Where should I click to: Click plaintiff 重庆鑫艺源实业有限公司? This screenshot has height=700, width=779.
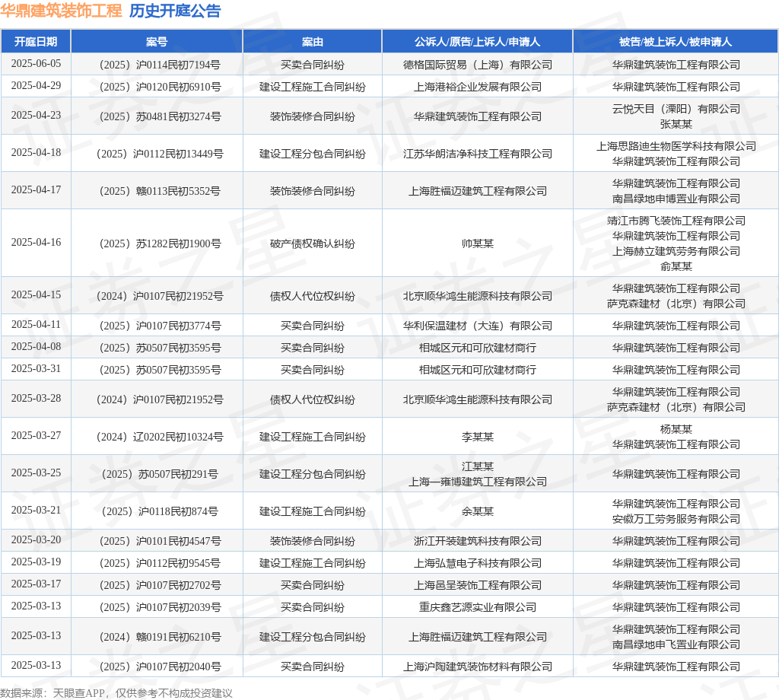(478, 607)
